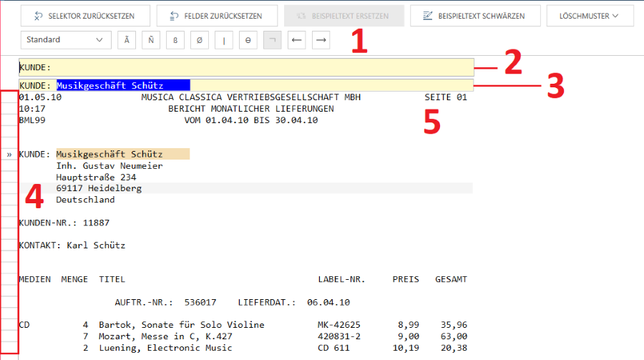The width and height of the screenshot is (644, 360).
Task: Click the vertical bar OR selector icon
Action: [224, 40]
